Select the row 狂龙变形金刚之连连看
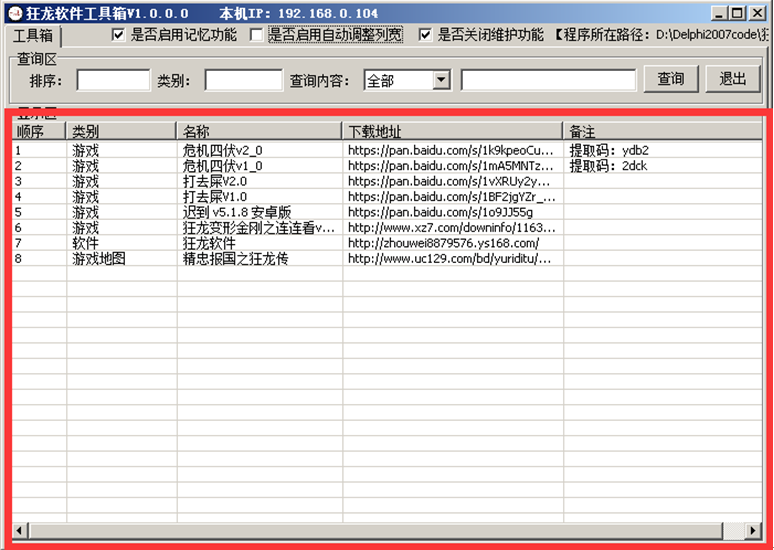Viewport: 774px width, 550px height. [387, 228]
